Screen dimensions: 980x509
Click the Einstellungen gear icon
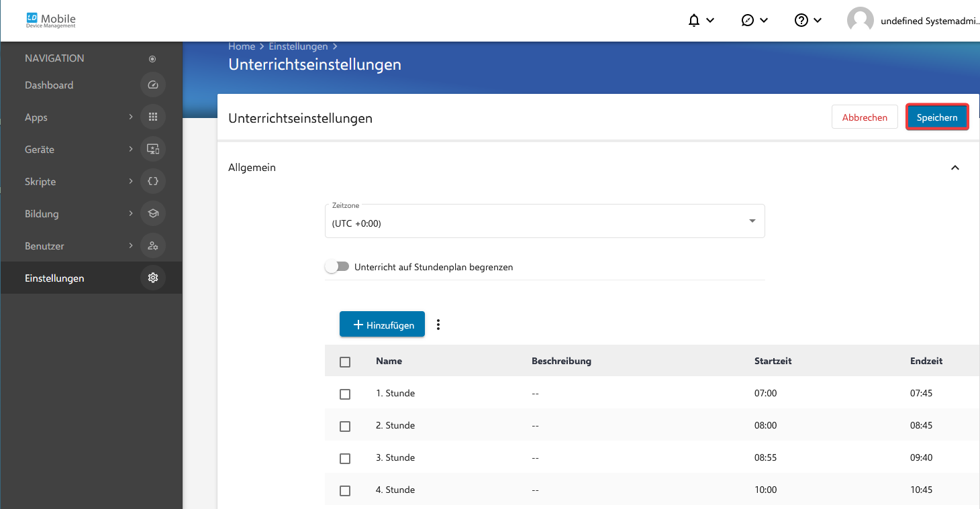153,278
